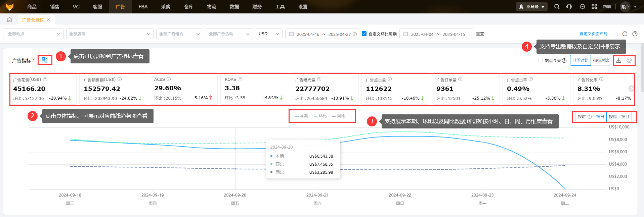Open the 全部店铺 dropdown

[110, 34]
